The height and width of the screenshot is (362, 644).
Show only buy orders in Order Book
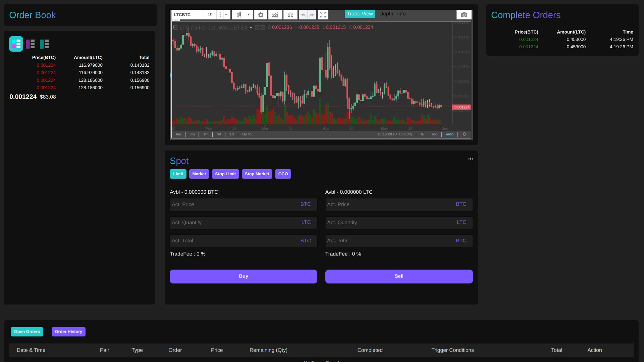[x=44, y=44]
